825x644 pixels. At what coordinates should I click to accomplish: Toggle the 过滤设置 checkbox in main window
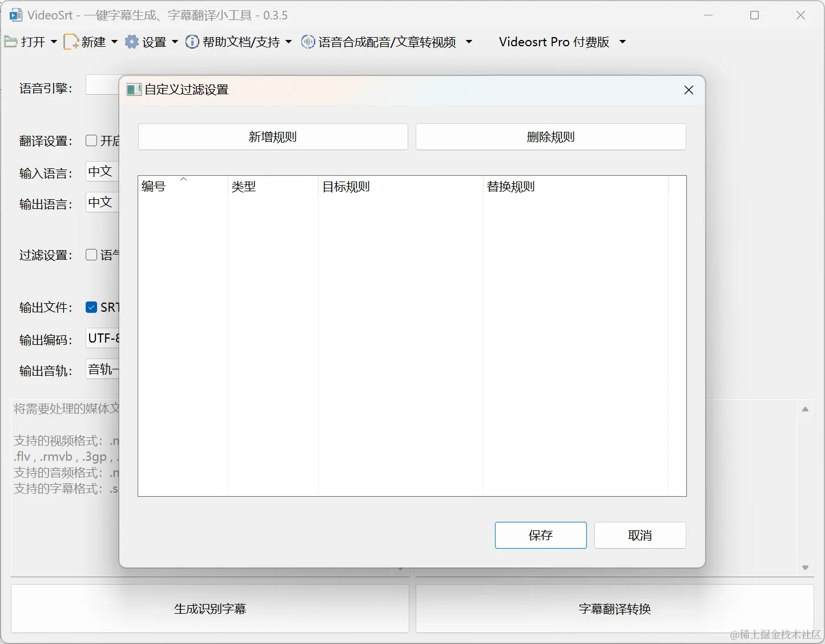click(x=91, y=255)
